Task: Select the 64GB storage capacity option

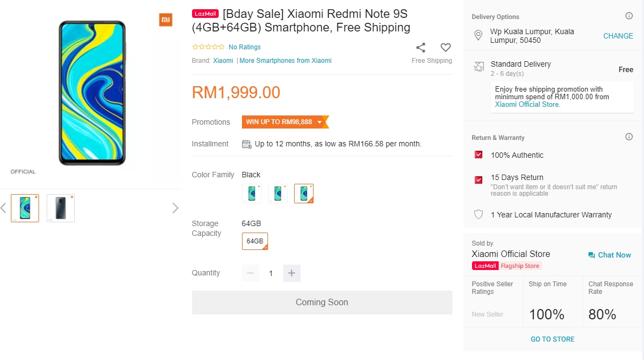Action: pos(254,241)
